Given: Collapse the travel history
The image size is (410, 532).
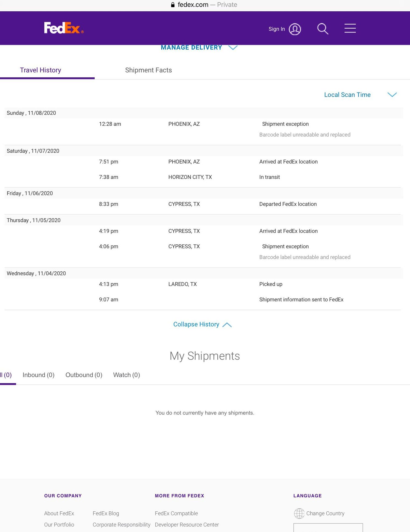Looking at the screenshot, I should click(203, 324).
